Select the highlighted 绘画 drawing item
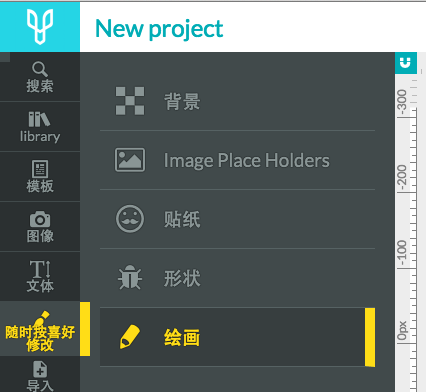 click(237, 337)
